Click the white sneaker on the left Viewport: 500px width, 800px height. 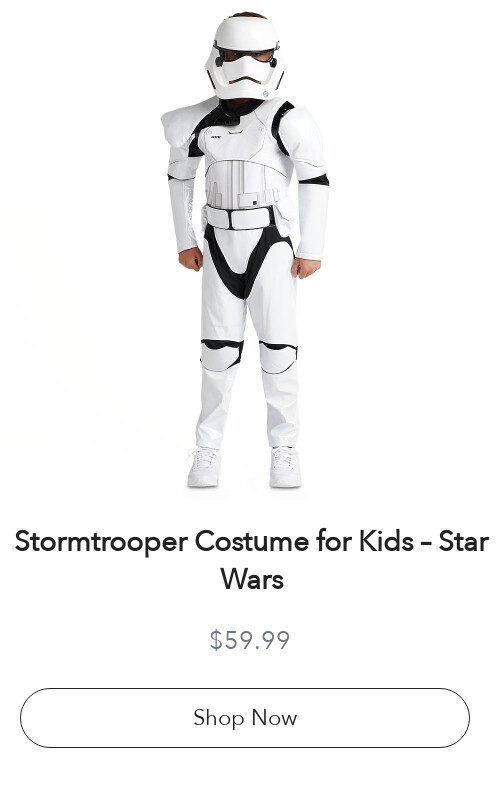204,466
